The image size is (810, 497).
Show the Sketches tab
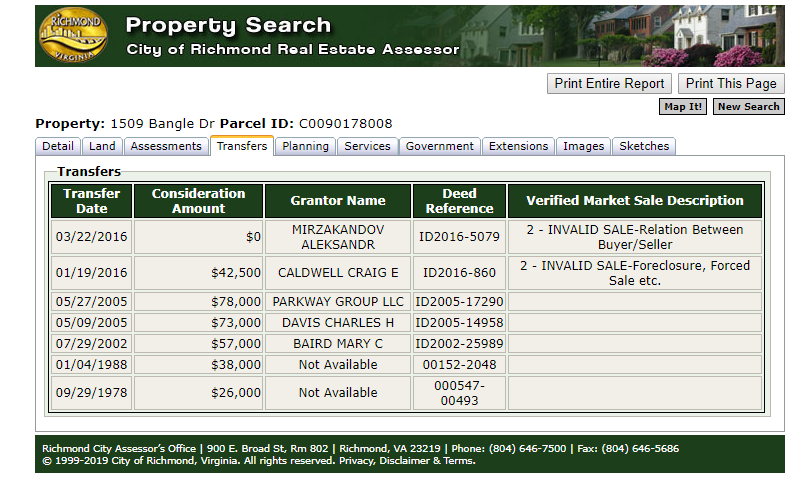tap(644, 146)
